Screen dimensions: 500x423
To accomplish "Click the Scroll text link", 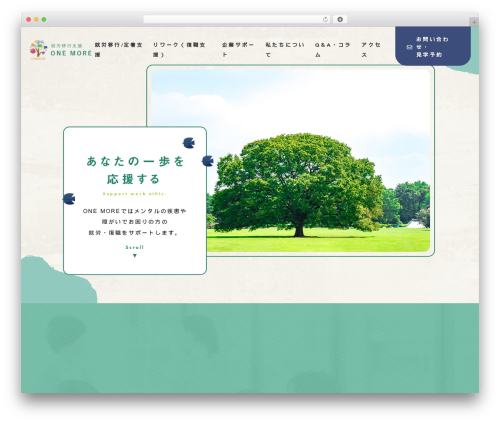I will pyautogui.click(x=135, y=247).
